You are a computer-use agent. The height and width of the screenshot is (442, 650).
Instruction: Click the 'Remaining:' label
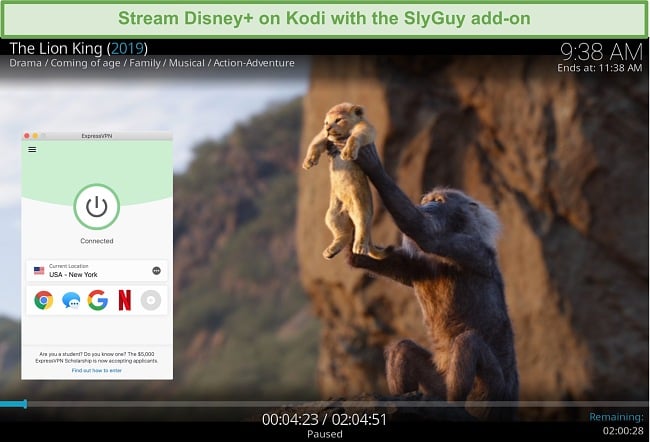point(616,417)
